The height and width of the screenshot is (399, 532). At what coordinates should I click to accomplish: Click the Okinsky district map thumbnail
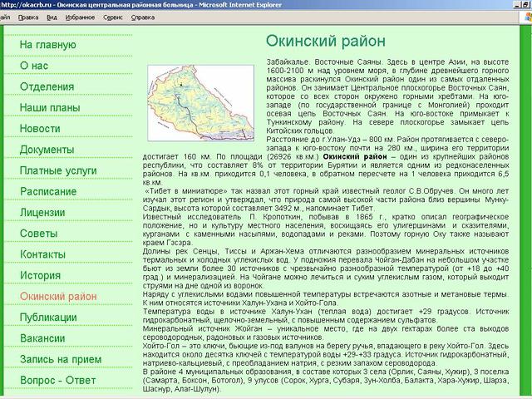(x=201, y=103)
